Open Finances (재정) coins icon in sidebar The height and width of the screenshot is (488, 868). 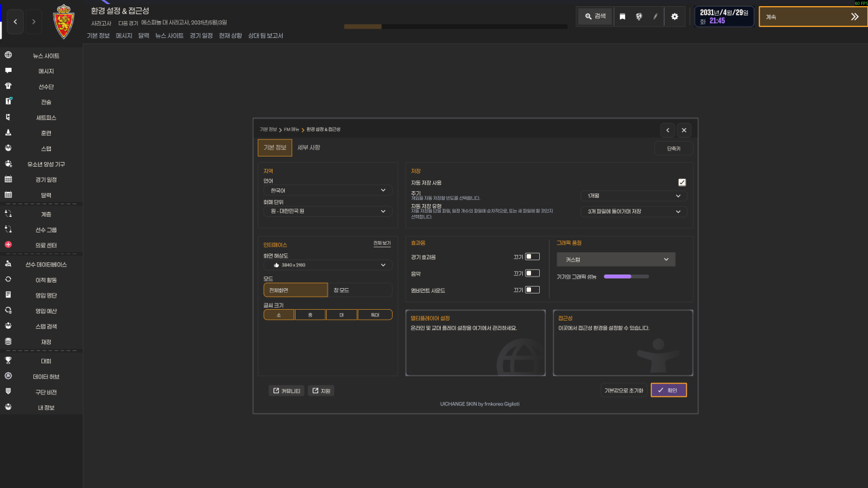pyautogui.click(x=8, y=342)
